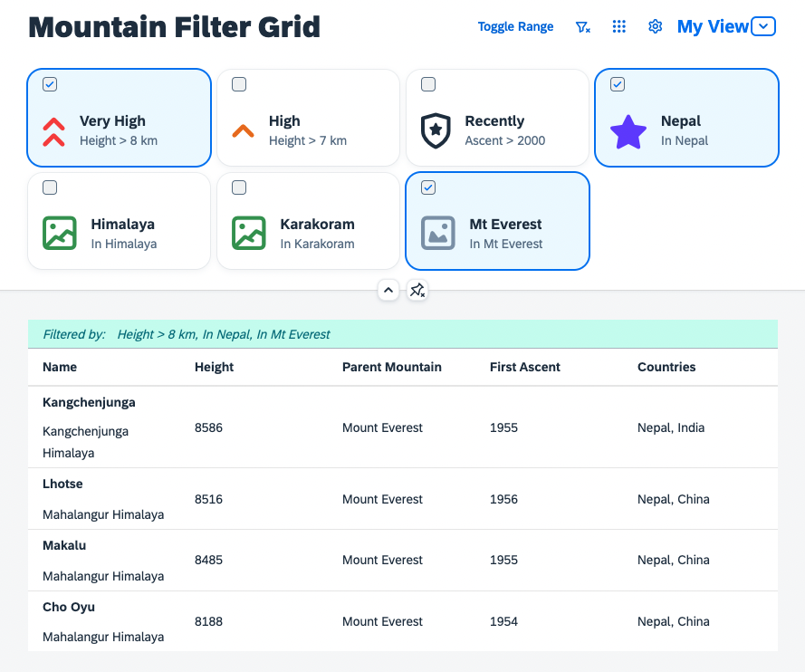805x672 pixels.
Task: Click the Mt Everest gray picture icon
Action: 438,233
